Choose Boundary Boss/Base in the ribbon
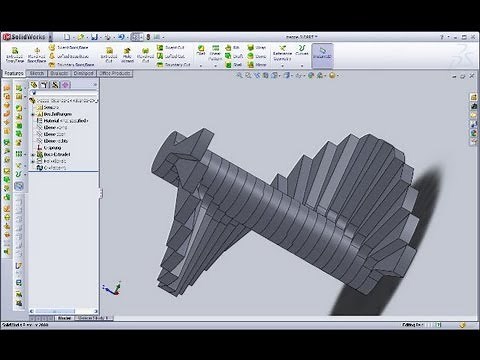480x360 pixels. (72, 64)
